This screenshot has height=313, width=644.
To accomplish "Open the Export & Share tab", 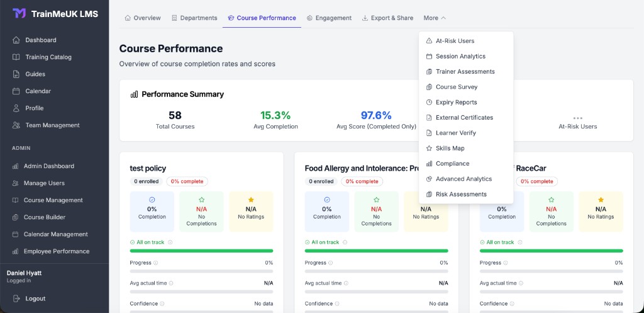I will [x=387, y=18].
